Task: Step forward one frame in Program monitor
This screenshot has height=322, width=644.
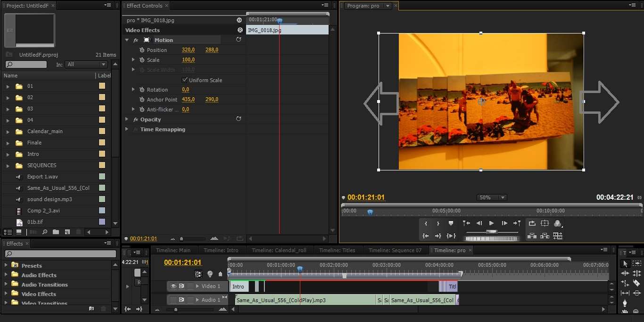Action: click(504, 223)
